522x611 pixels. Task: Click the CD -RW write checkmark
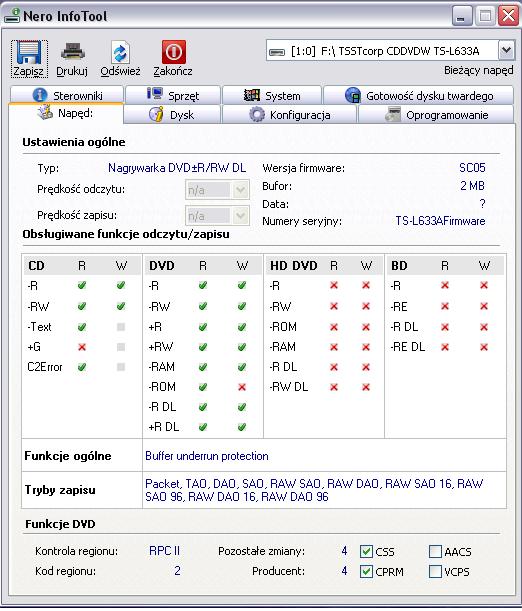(x=121, y=306)
